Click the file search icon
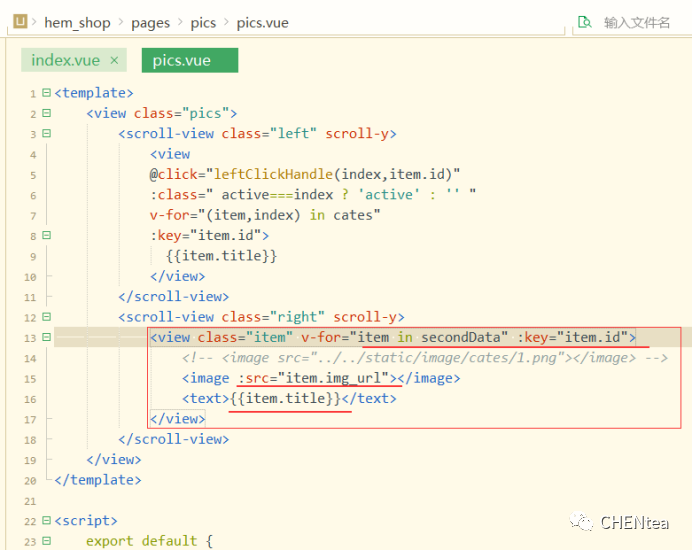This screenshot has height=551, width=692. [x=584, y=22]
